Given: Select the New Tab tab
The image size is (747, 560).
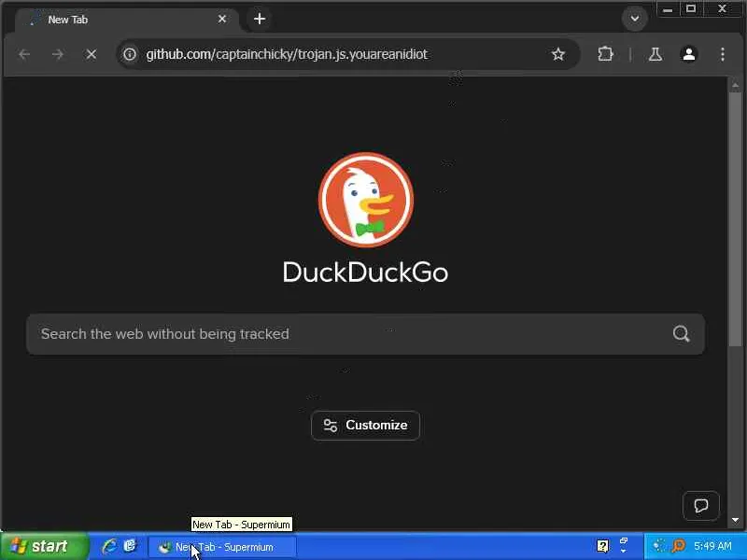Looking at the screenshot, I should tap(127, 20).
